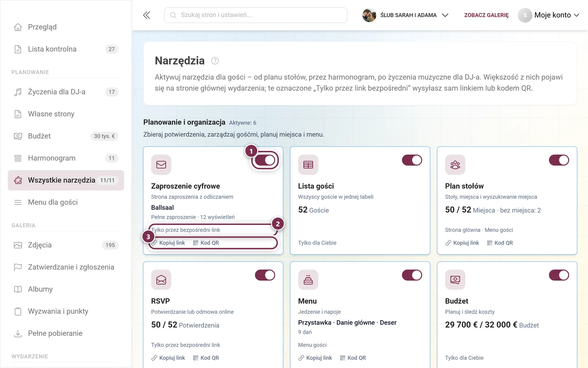Open the Moje konto dropdown
Viewport: 588px width, 368px height.
pos(549,15)
